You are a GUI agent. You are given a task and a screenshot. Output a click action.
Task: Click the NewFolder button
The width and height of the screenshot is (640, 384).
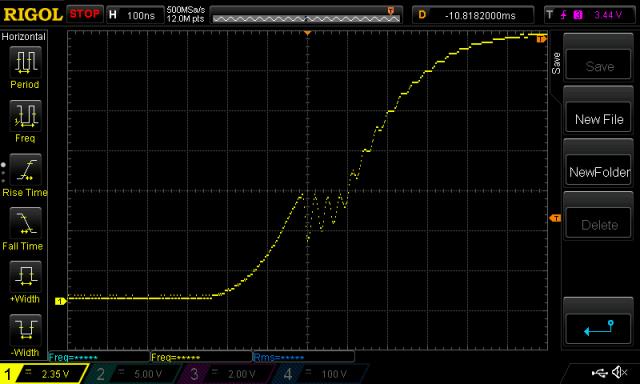pyautogui.click(x=599, y=172)
